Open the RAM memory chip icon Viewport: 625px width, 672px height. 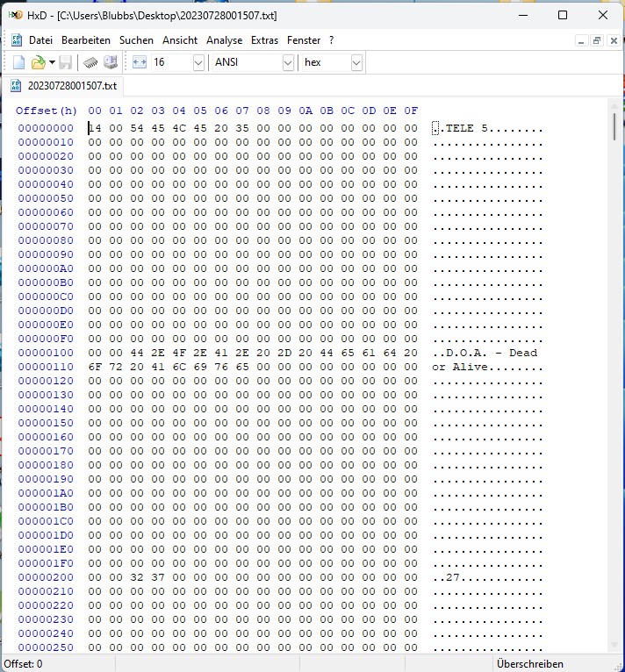click(90, 62)
